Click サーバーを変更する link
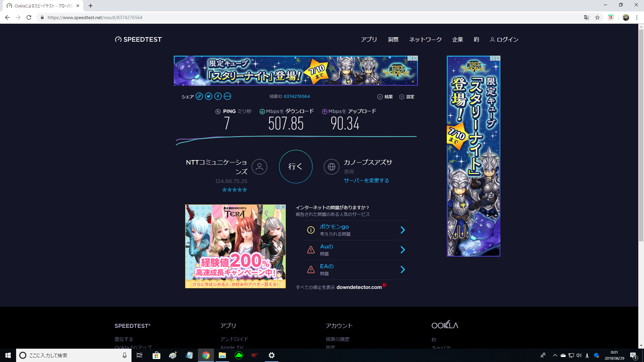Screen dimensions: 644x362 366,181
